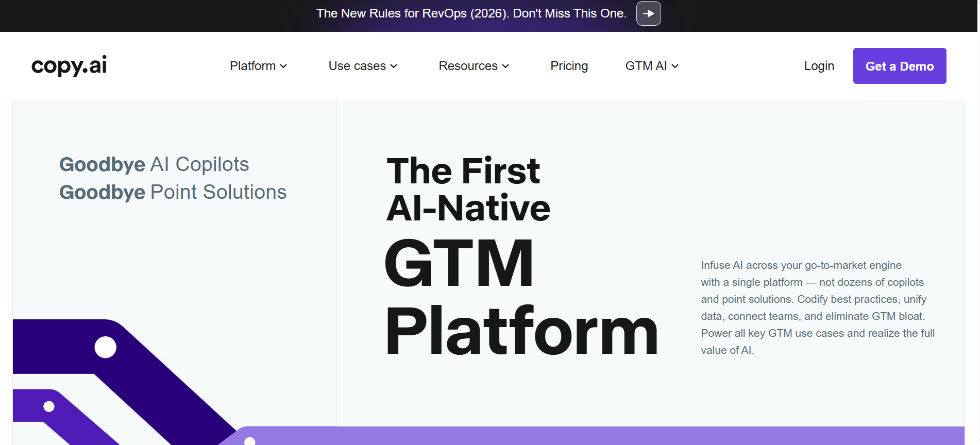Viewport: 980px width, 445px height.
Task: Select the Use cases menu label
Action: [x=357, y=66]
